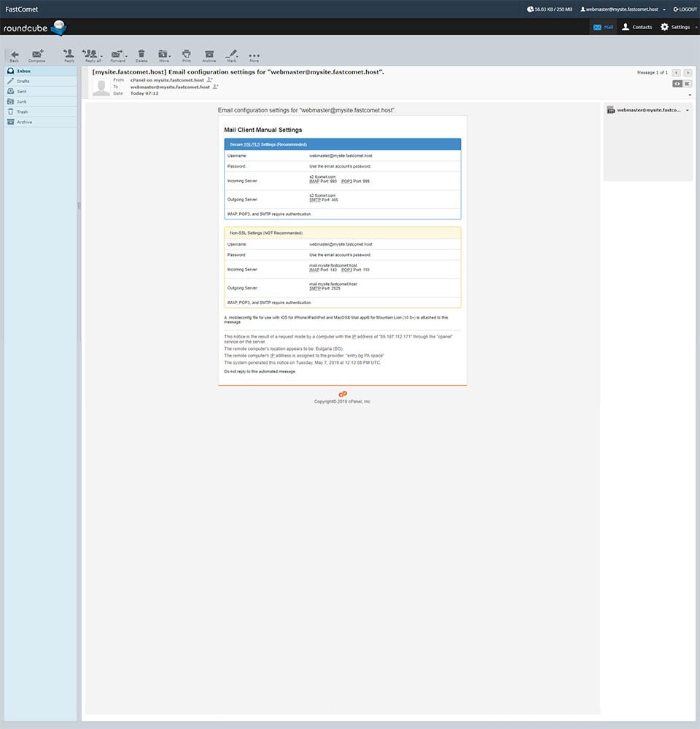The height and width of the screenshot is (729, 700).
Task: Click the Reply all icon
Action: 90,54
